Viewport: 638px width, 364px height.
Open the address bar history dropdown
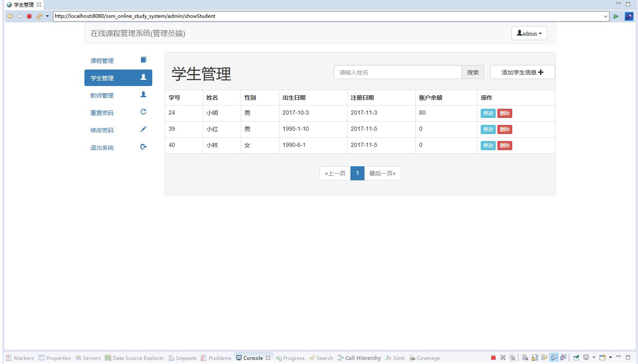(x=605, y=16)
